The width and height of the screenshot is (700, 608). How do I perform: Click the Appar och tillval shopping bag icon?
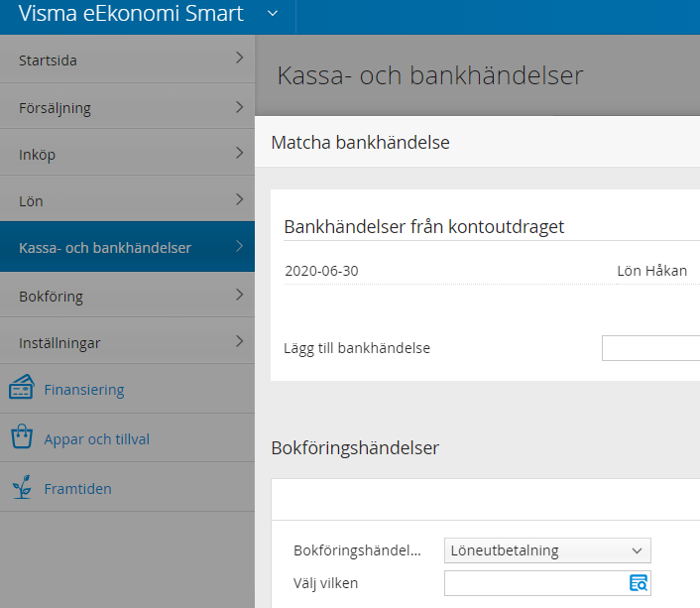pos(22,436)
